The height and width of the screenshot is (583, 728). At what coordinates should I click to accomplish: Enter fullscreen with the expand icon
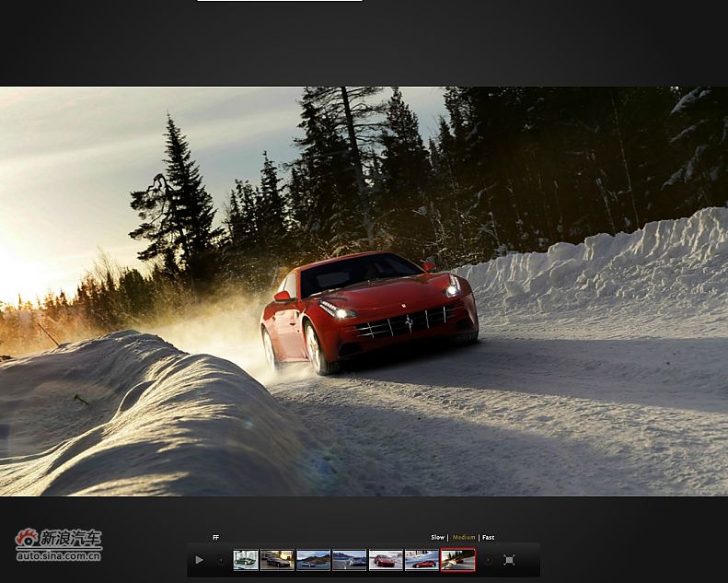coord(509,560)
